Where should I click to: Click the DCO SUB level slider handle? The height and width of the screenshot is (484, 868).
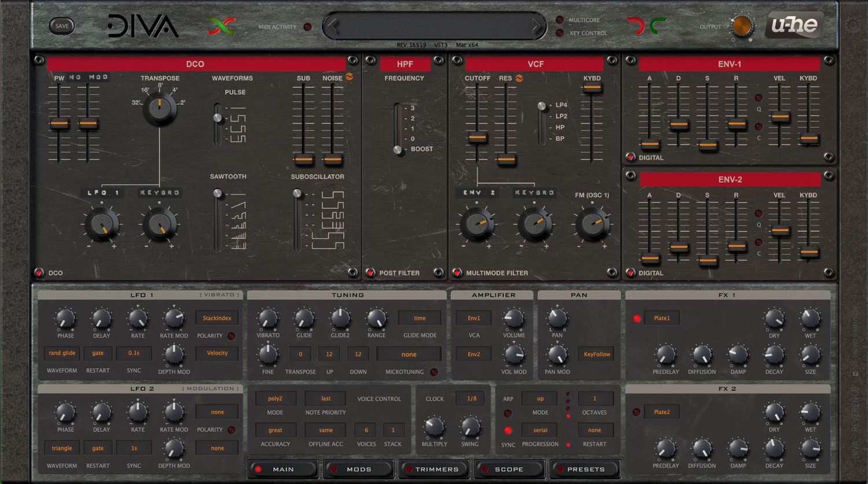pos(303,159)
